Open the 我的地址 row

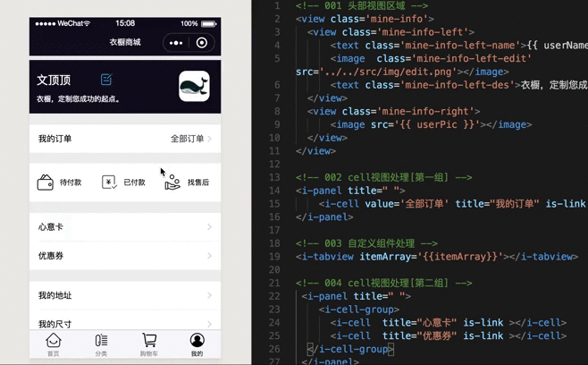(125, 295)
